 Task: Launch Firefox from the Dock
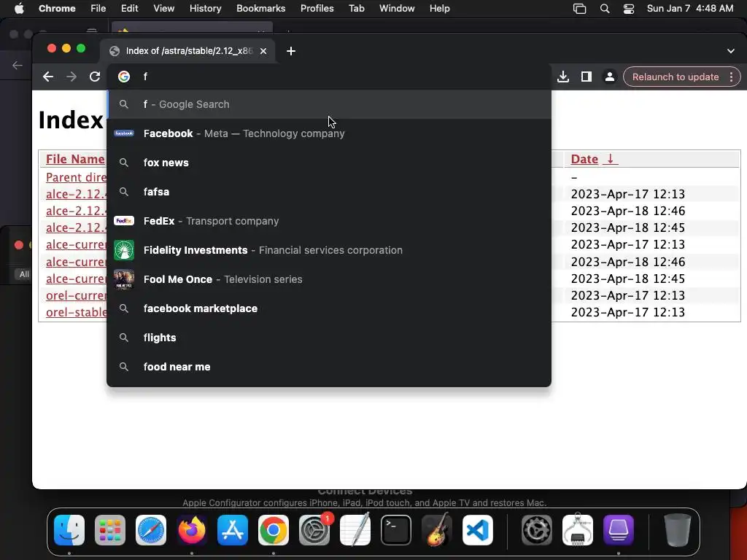click(192, 530)
